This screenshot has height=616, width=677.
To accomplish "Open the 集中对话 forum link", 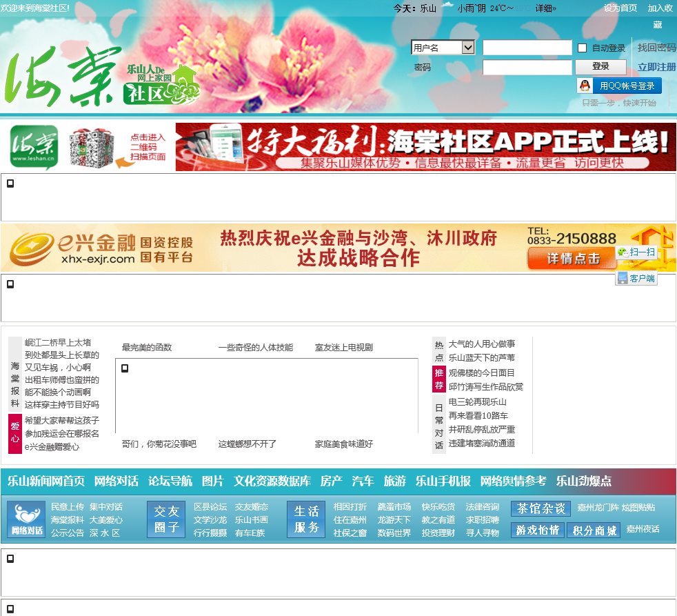I will (x=106, y=507).
